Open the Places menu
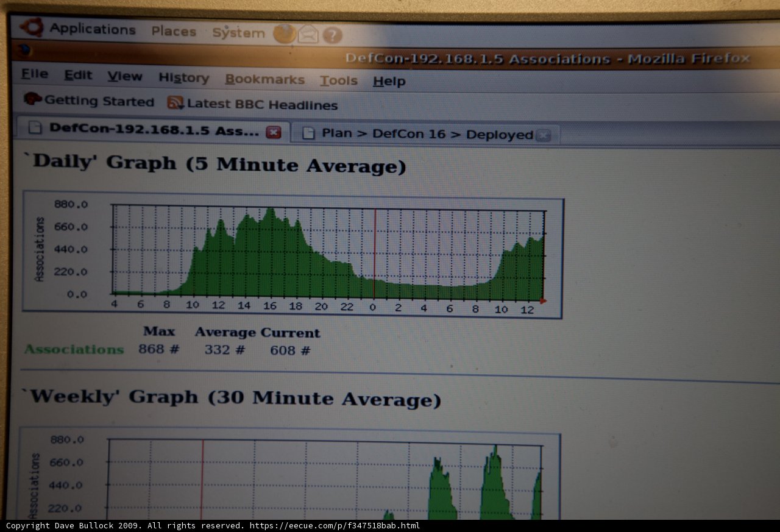Image resolution: width=780 pixels, height=532 pixels. 174,31
